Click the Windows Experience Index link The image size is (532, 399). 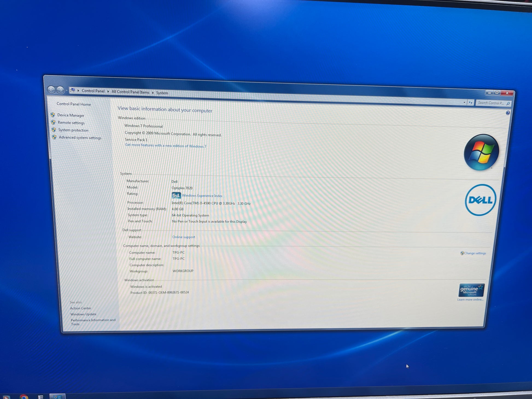click(x=202, y=196)
